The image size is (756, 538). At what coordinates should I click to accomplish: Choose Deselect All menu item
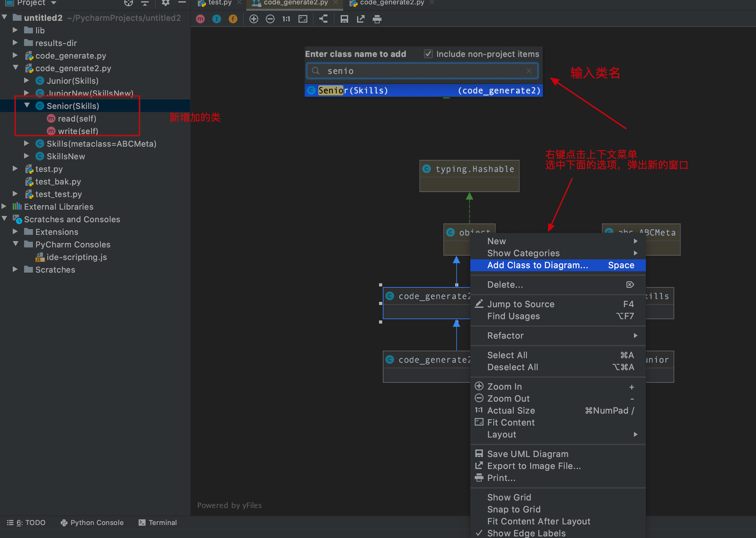click(558, 367)
